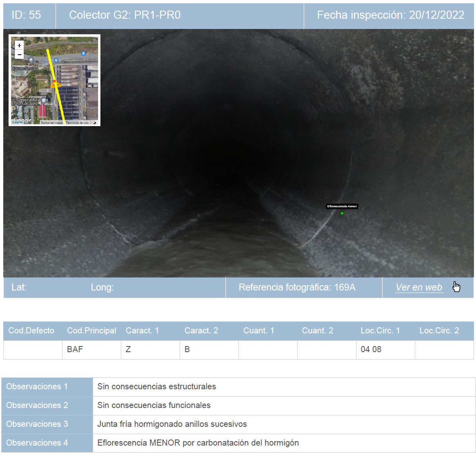Click the 'Cod.Principal' column header
This screenshot has width=476, height=466.
click(91, 331)
